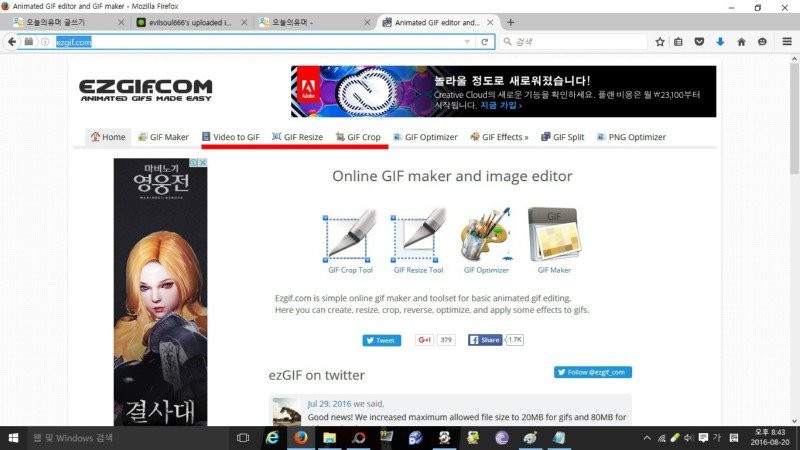Screen dimensions: 800x450
Task: Open Internet Explorer from the taskbar
Action: click(x=272, y=438)
